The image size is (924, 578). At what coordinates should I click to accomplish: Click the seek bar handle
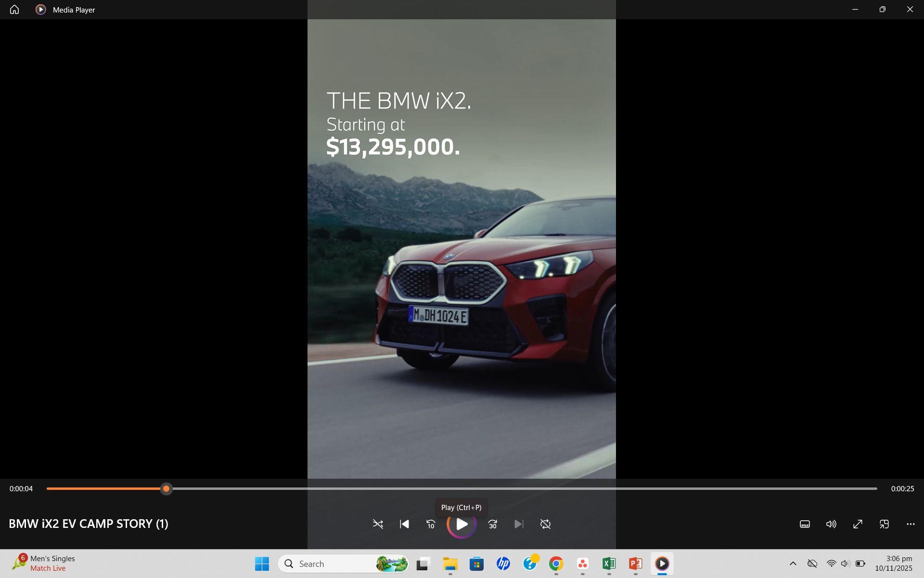(x=166, y=489)
